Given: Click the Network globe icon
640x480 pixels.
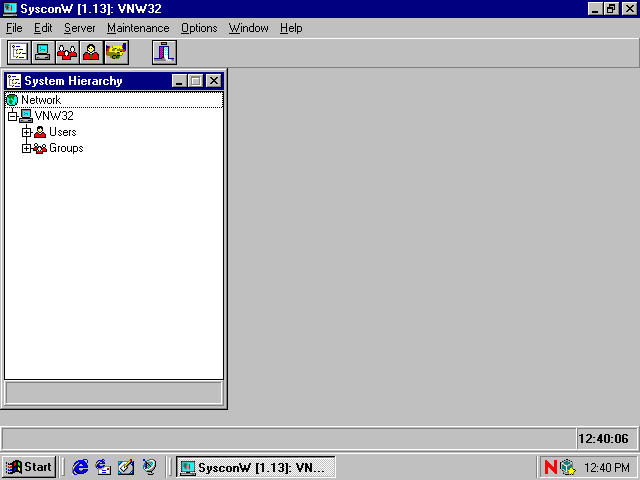Looking at the screenshot, I should pyautogui.click(x=12, y=100).
